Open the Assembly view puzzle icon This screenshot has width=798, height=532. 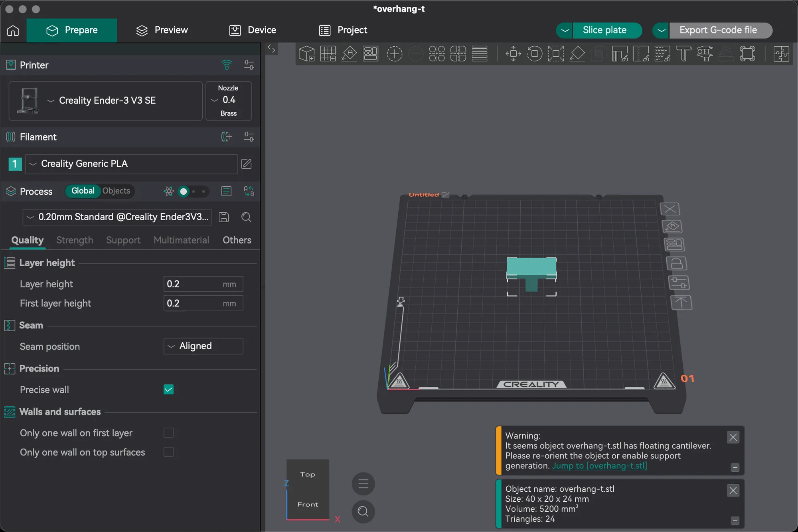(x=781, y=53)
